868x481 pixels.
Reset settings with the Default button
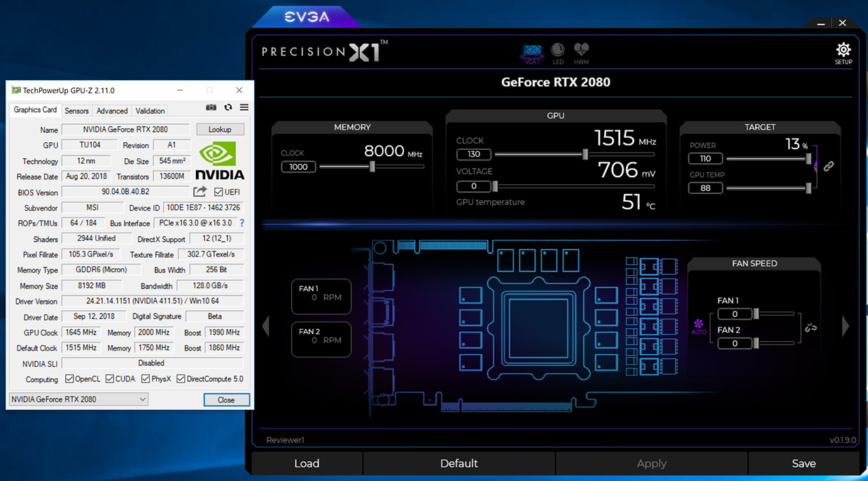(459, 463)
